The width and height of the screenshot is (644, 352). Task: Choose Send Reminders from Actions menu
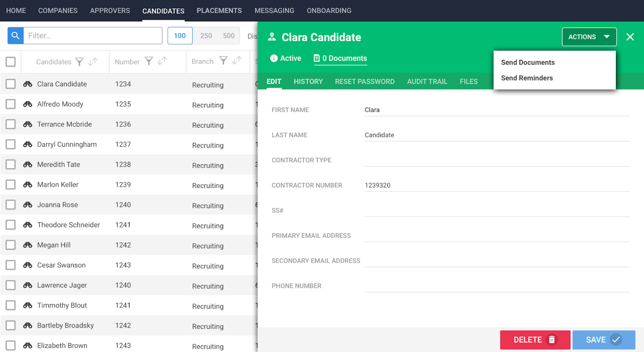click(526, 78)
